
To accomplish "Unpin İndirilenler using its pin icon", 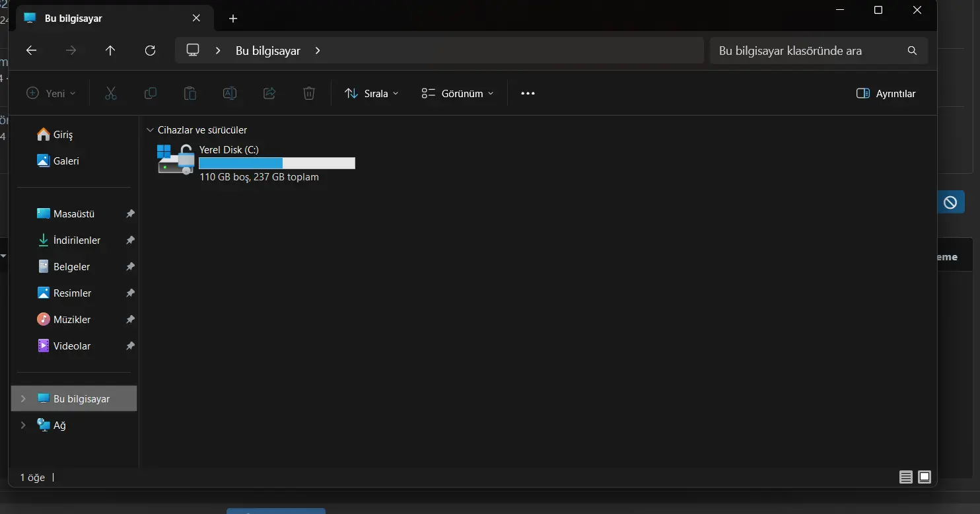I will (x=130, y=240).
